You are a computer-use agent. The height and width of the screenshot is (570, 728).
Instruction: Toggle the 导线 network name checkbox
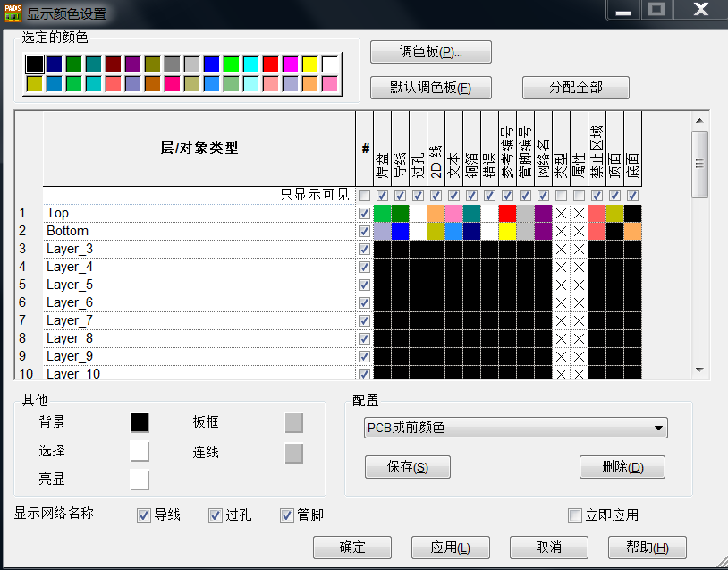[x=144, y=515]
